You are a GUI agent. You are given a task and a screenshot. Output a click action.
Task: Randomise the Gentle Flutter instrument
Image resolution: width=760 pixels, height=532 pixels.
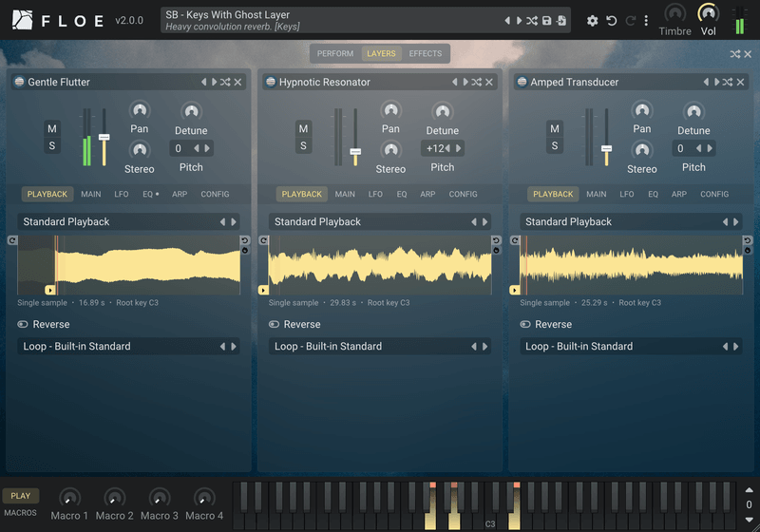pyautogui.click(x=225, y=82)
